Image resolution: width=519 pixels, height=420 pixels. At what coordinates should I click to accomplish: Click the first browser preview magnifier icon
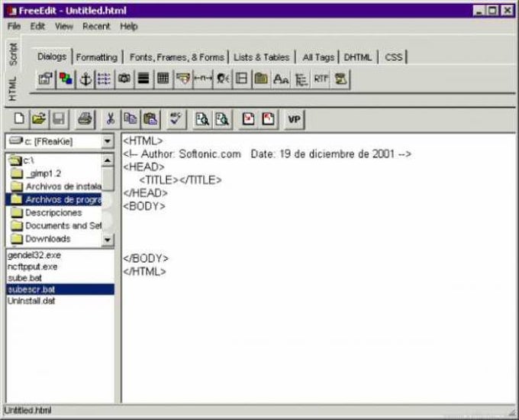[x=202, y=118]
